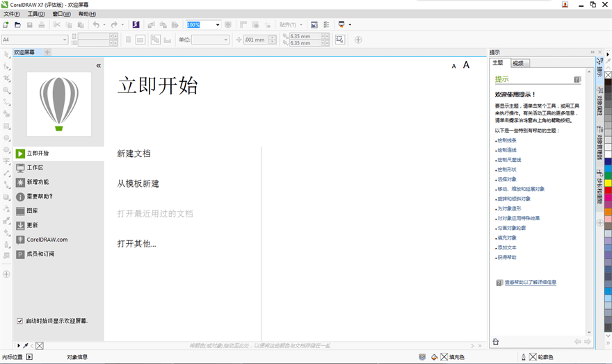Switch to the 视频 tab in hints
This screenshot has height=364, width=612.
tap(518, 63)
